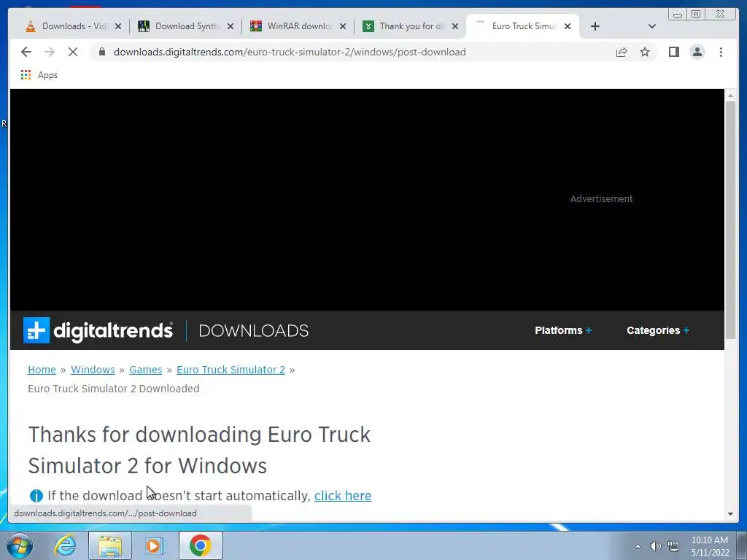The width and height of the screenshot is (747, 560).
Task: Share this page via share icon
Action: coord(622,52)
